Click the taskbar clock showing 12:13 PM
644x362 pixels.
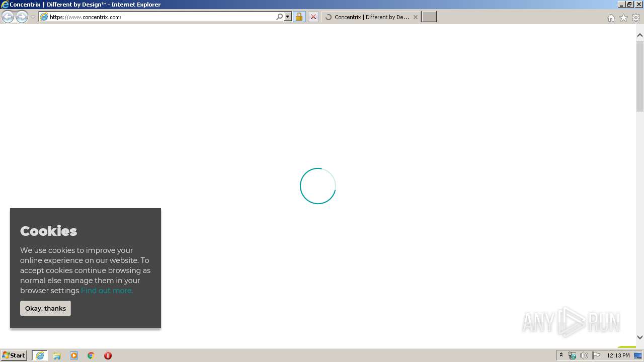(618, 355)
